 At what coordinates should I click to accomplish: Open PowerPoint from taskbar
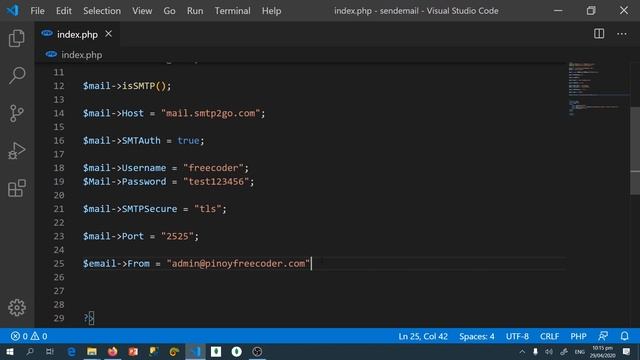coord(133,351)
